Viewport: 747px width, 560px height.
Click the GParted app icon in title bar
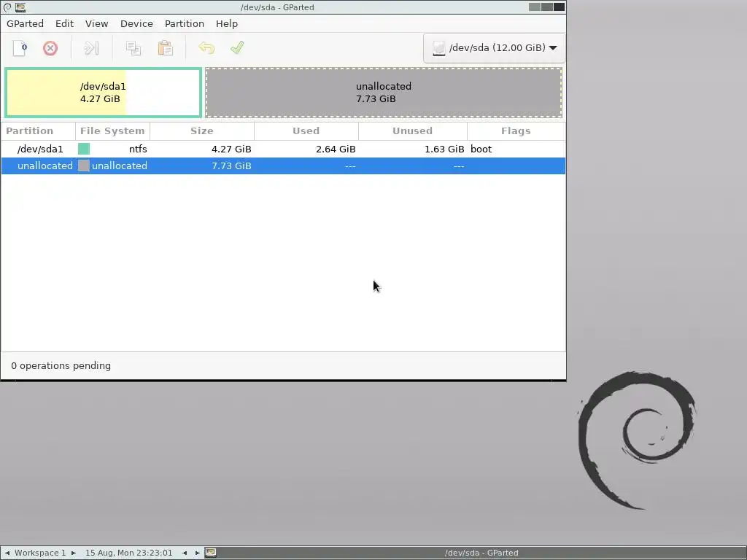click(x=20, y=7)
